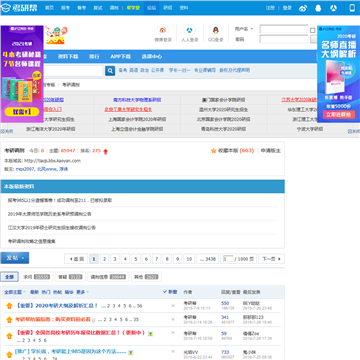The image size is (360, 360).
Task: Click the Kaoyan logo in the top bar
Action: click(19, 8)
